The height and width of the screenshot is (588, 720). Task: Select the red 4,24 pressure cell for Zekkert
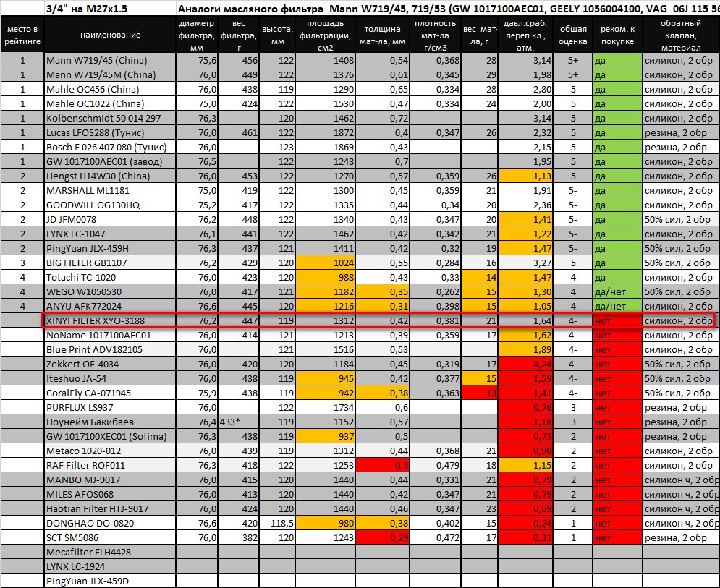(525, 364)
